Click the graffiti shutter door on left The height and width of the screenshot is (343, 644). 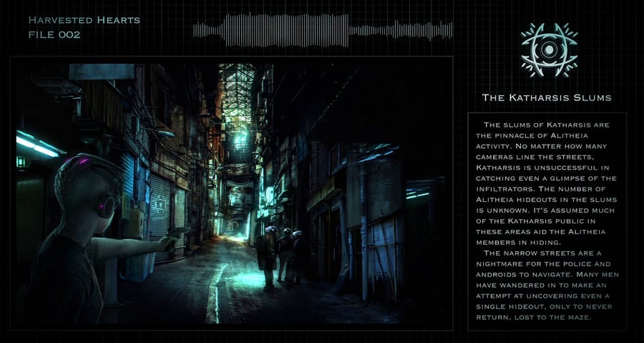click(x=160, y=208)
